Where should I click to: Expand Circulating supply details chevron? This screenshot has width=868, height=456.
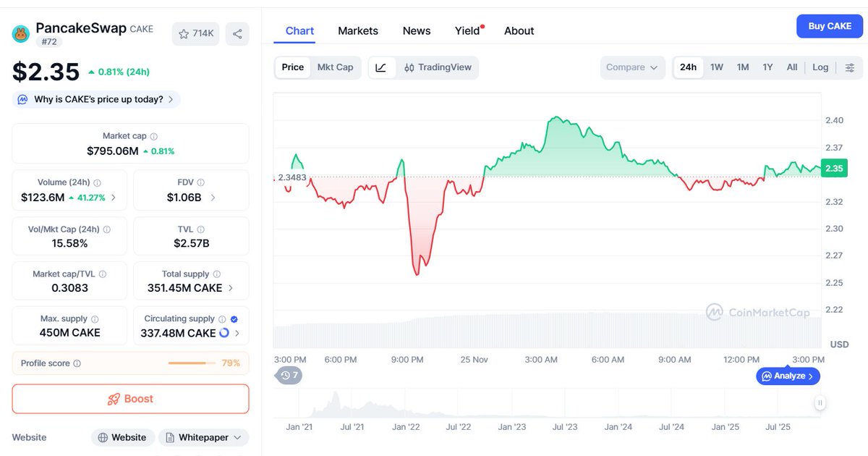point(237,334)
